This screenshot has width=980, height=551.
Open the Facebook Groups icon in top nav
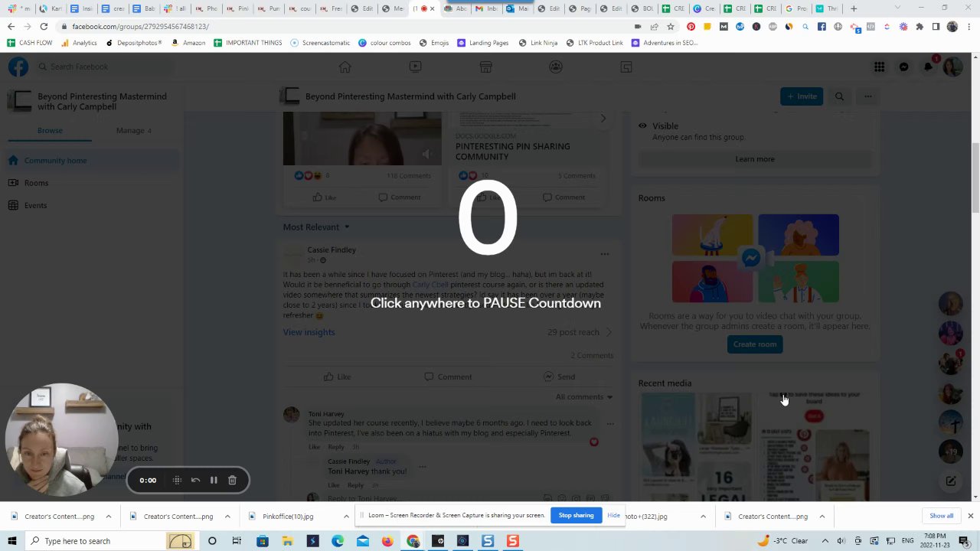coord(556,67)
